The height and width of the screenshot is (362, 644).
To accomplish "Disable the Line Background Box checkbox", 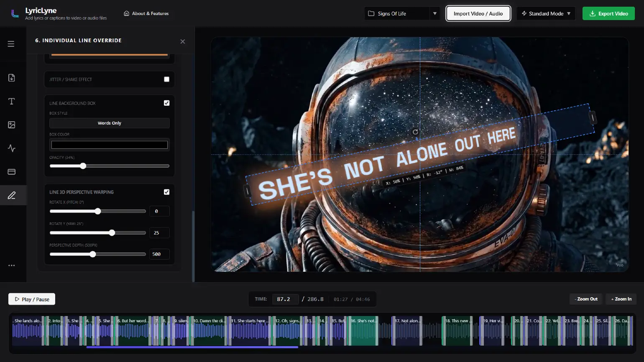I will click(x=166, y=103).
